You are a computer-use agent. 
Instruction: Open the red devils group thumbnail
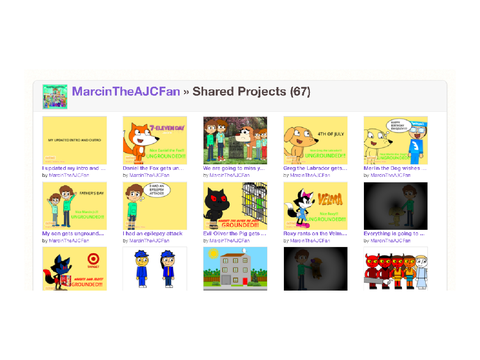tap(396, 269)
